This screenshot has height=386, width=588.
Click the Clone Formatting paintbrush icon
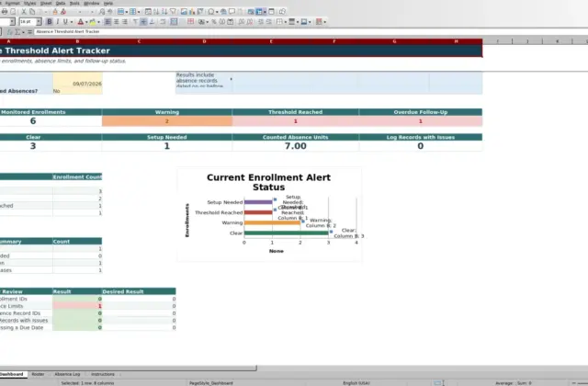click(55, 12)
